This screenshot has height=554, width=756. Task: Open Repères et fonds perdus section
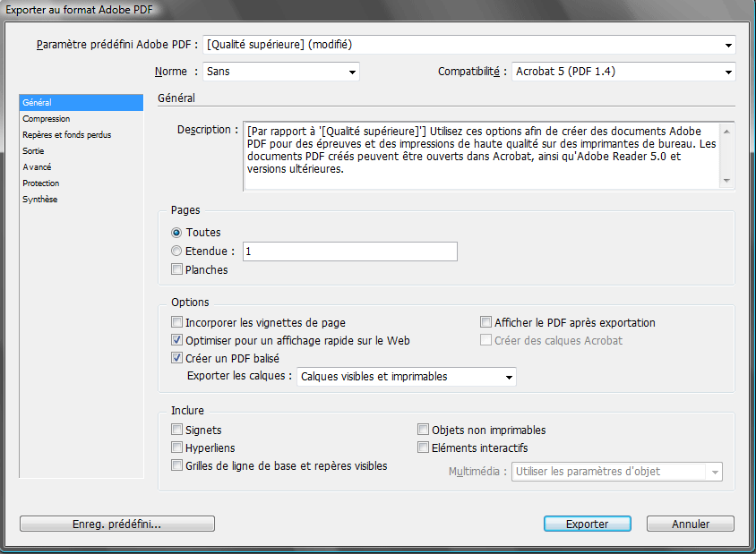pyautogui.click(x=81, y=135)
